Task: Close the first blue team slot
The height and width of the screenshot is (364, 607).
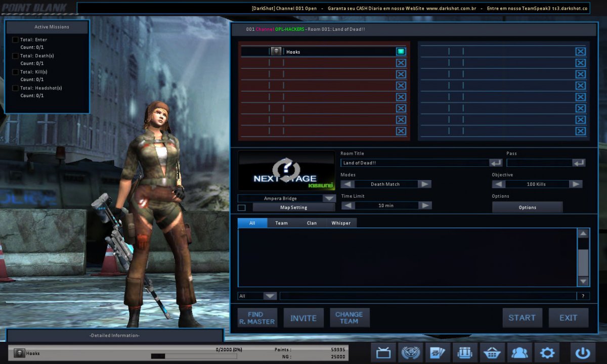Action: 580,51
